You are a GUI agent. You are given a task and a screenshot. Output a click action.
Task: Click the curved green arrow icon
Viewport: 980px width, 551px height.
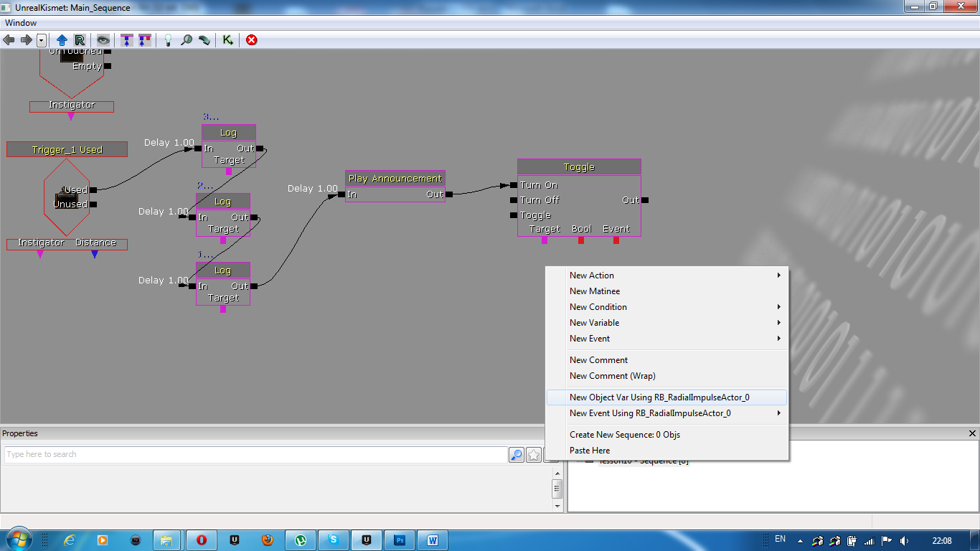204,40
